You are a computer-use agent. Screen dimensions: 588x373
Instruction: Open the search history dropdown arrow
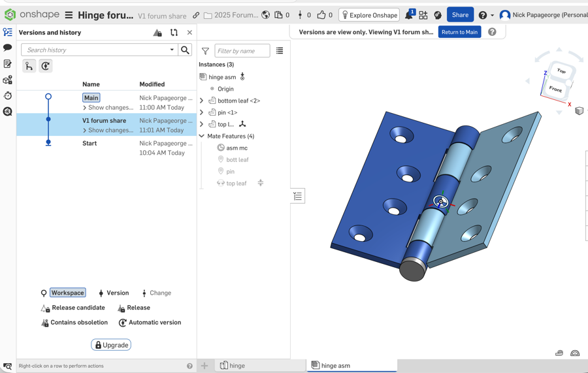pos(172,50)
